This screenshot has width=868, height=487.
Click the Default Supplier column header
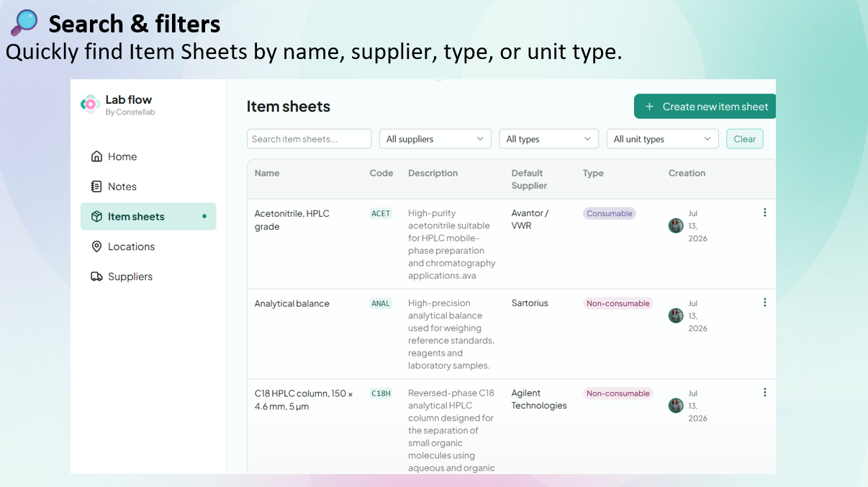[x=529, y=179]
